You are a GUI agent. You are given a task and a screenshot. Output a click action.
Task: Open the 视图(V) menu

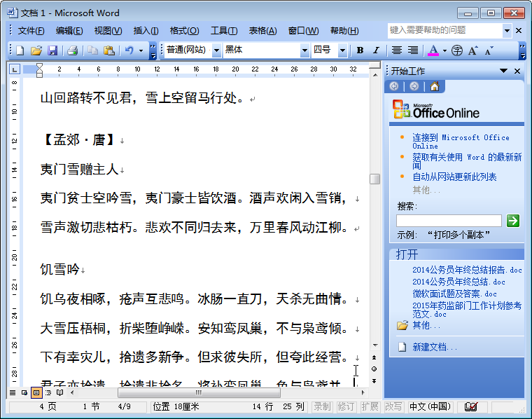tap(108, 31)
